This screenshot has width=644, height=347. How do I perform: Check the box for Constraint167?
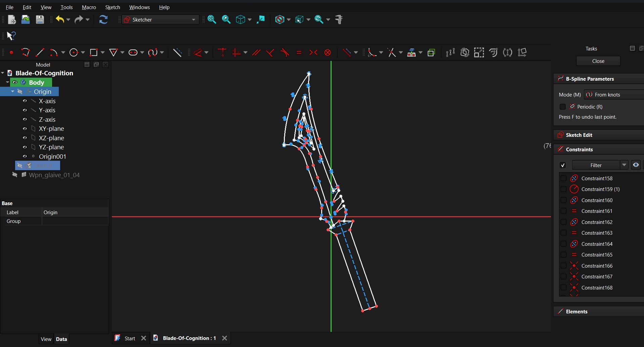[564, 276]
